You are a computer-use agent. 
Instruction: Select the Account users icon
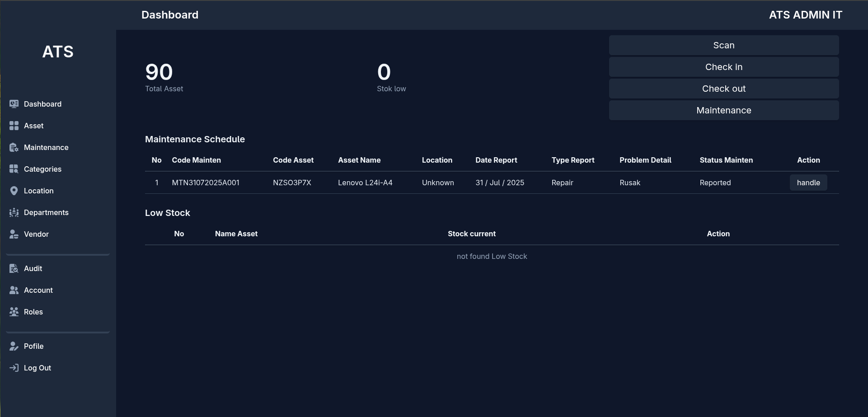tap(14, 290)
